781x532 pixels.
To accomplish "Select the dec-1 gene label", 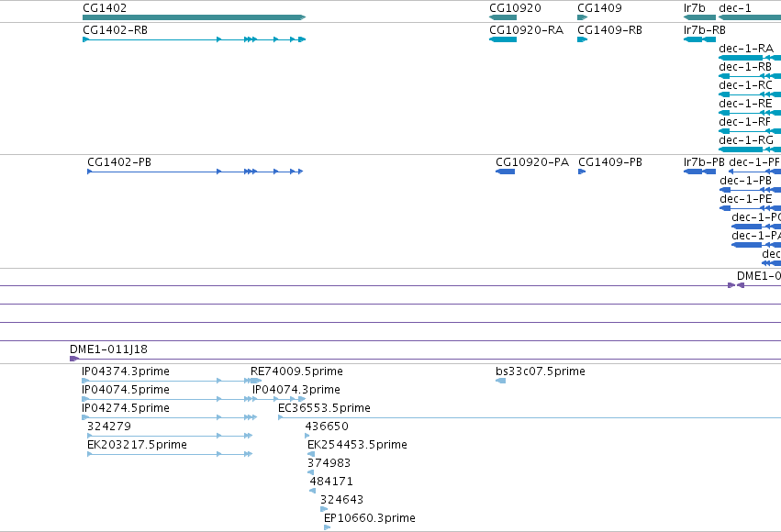I will [735, 8].
